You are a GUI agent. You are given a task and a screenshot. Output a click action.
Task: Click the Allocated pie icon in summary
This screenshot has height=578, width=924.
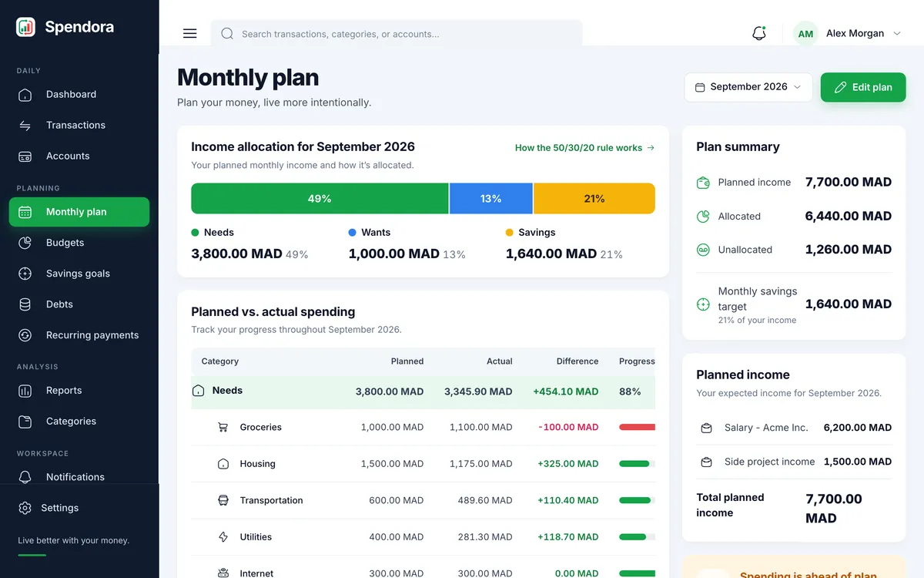pos(703,217)
